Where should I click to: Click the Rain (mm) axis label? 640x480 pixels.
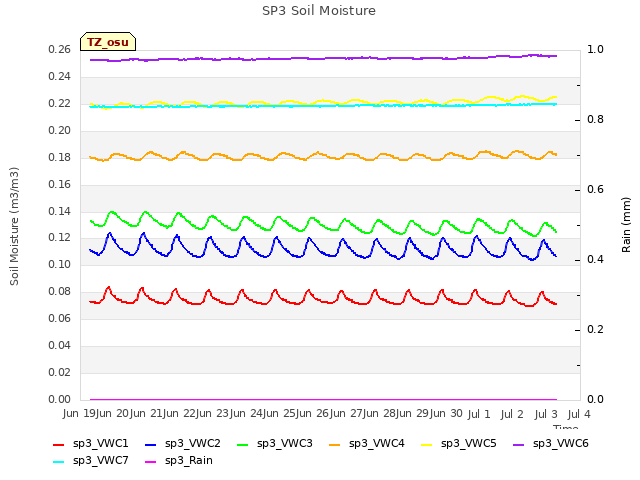click(x=626, y=225)
